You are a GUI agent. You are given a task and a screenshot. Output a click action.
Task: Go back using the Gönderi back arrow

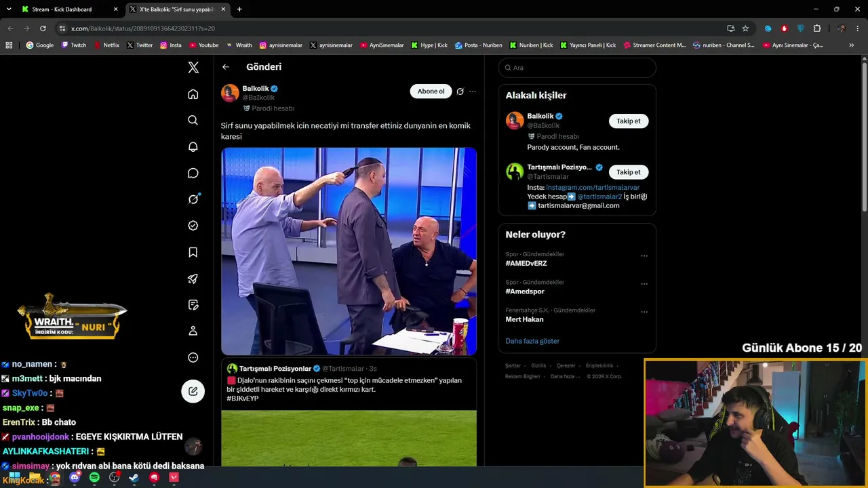pos(226,67)
